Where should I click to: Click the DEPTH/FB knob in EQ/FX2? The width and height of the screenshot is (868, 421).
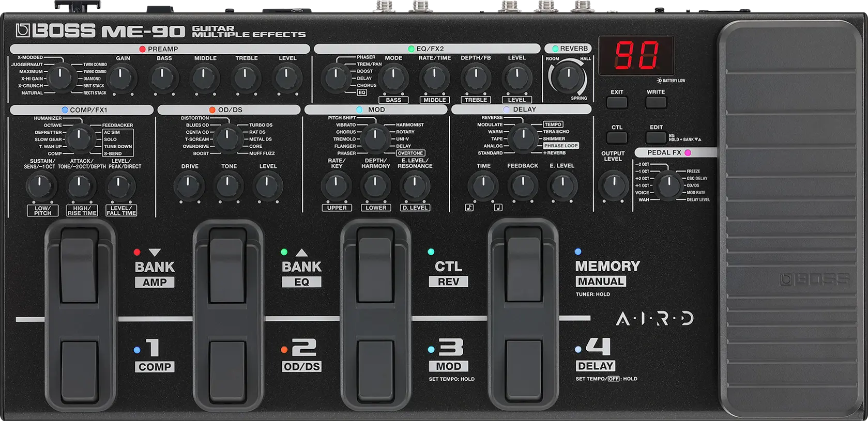[476, 78]
